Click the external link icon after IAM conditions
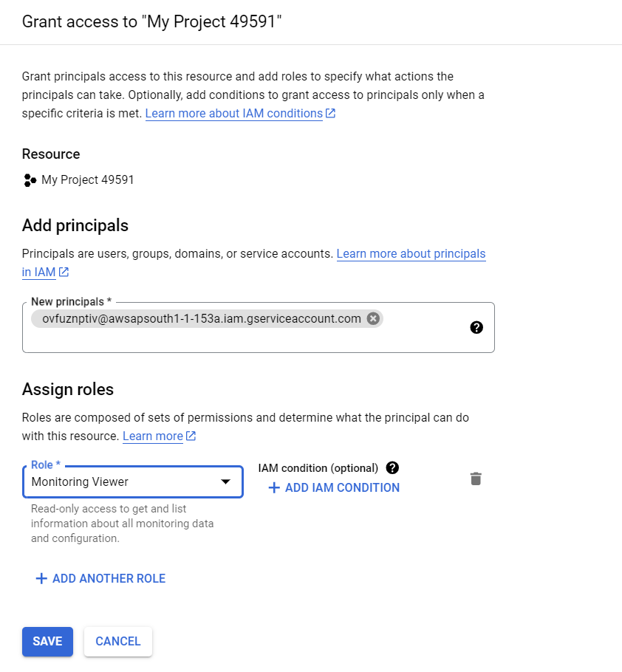Viewport: 622px width, 672px height. click(330, 113)
